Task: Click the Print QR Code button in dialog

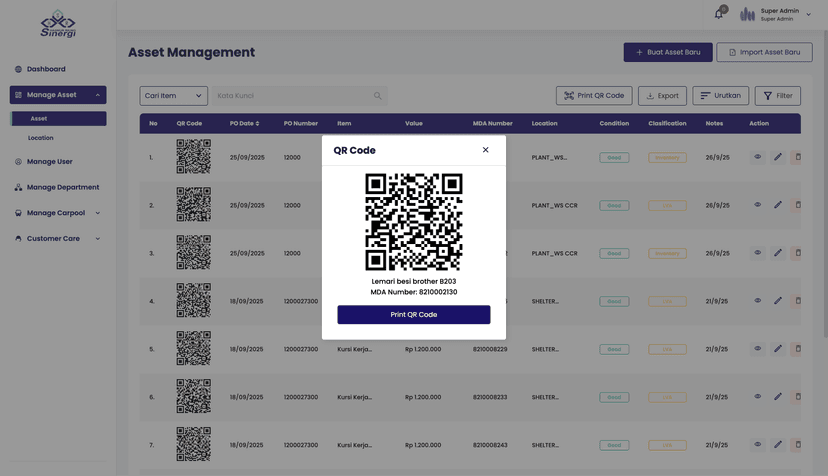Action: [413, 315]
